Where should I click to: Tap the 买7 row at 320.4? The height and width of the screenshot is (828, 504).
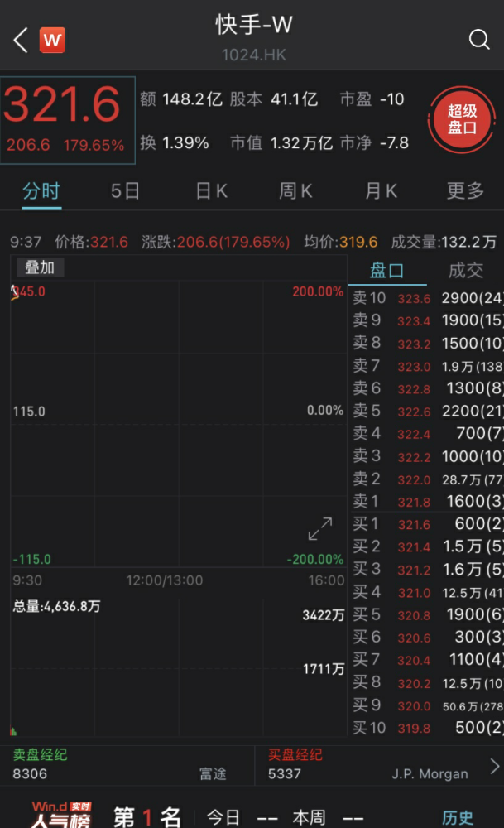pyautogui.click(x=428, y=660)
